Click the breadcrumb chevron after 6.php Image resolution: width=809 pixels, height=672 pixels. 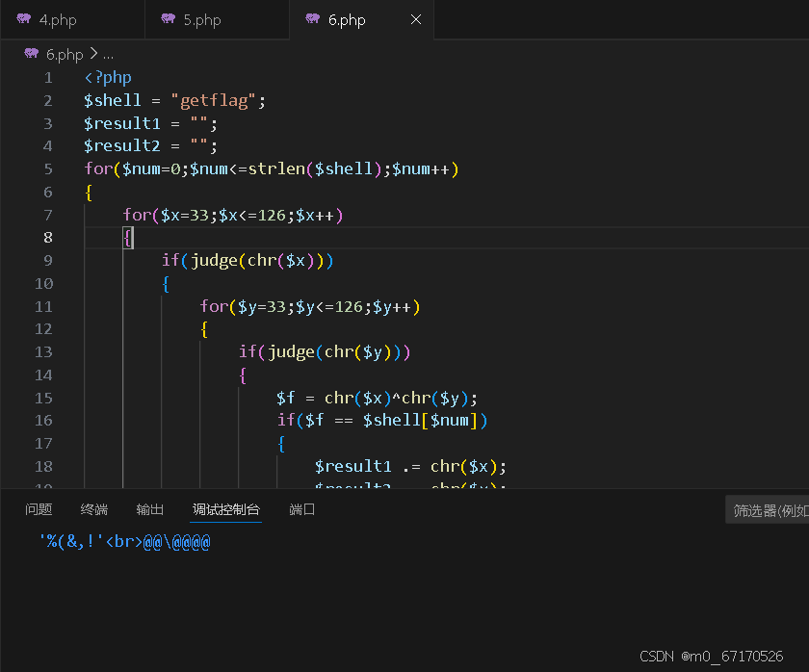click(x=91, y=54)
